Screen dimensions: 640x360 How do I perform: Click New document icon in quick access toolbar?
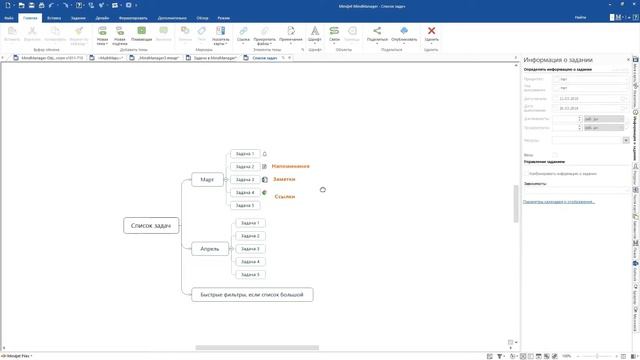pyautogui.click(x=8, y=5)
